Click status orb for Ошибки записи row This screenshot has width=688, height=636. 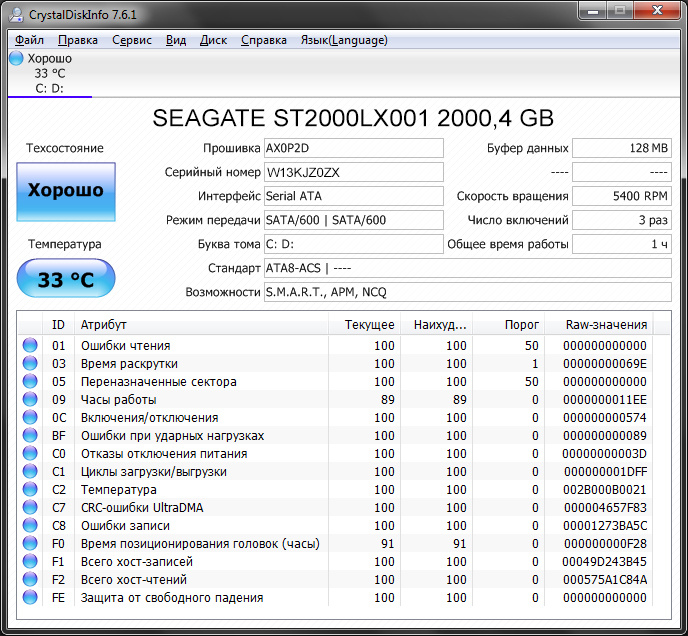click(x=30, y=525)
